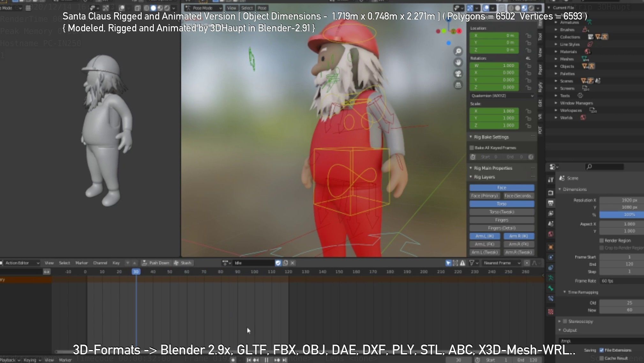Open Quaternion (WXYZ) rotation mode dropdown
The height and width of the screenshot is (363, 644).
pyautogui.click(x=502, y=96)
